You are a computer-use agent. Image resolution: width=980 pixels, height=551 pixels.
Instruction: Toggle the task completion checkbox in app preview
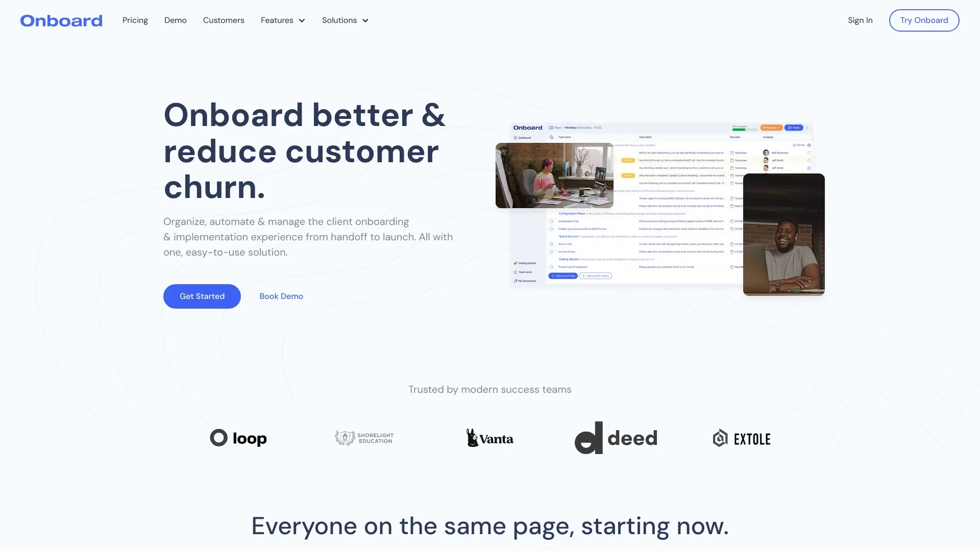(x=552, y=221)
